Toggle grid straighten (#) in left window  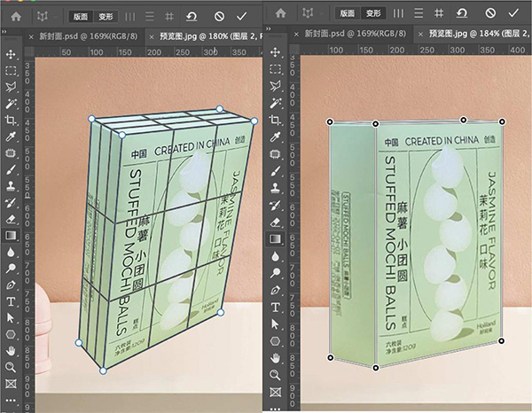pyautogui.click(x=169, y=16)
